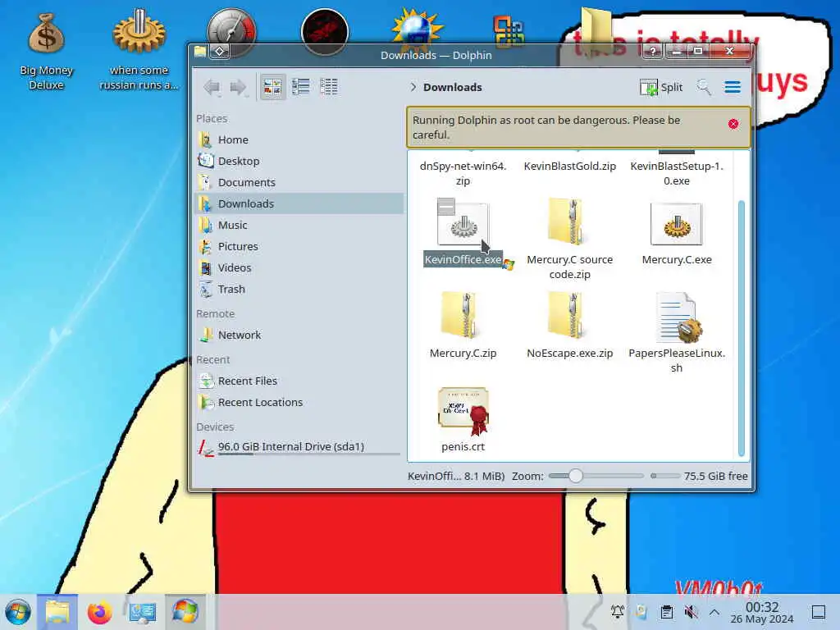This screenshot has width=840, height=630.
Task: Open Desktop in Places panel
Action: 299,162
